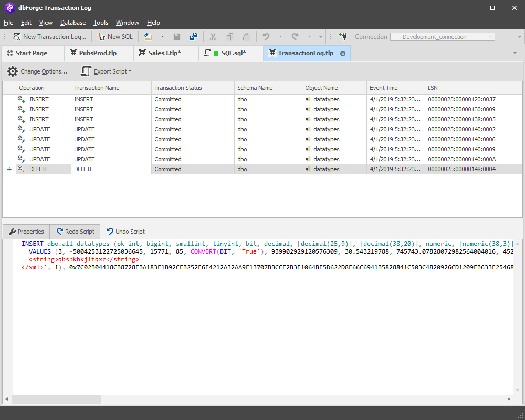Open the Properties tab

point(26,232)
